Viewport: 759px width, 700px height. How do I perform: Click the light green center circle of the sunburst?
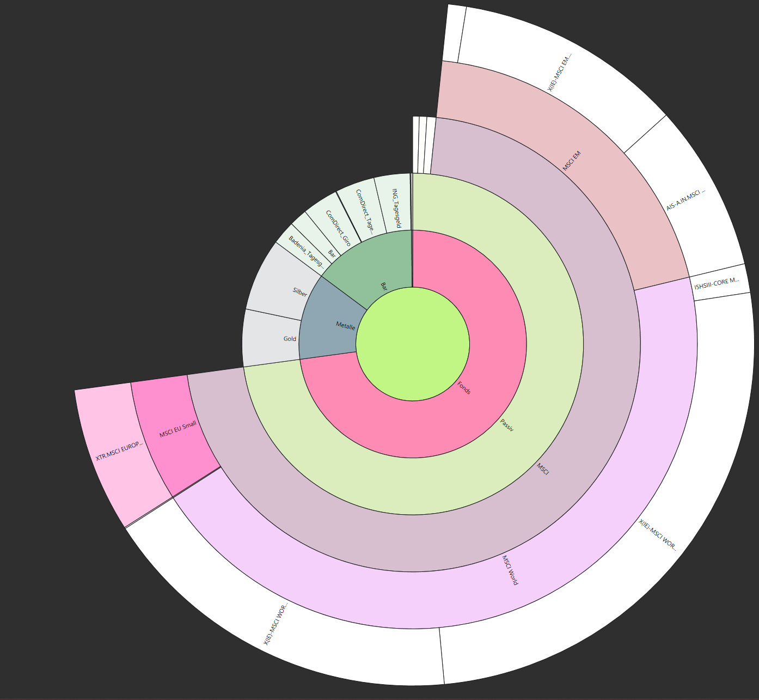coord(413,344)
